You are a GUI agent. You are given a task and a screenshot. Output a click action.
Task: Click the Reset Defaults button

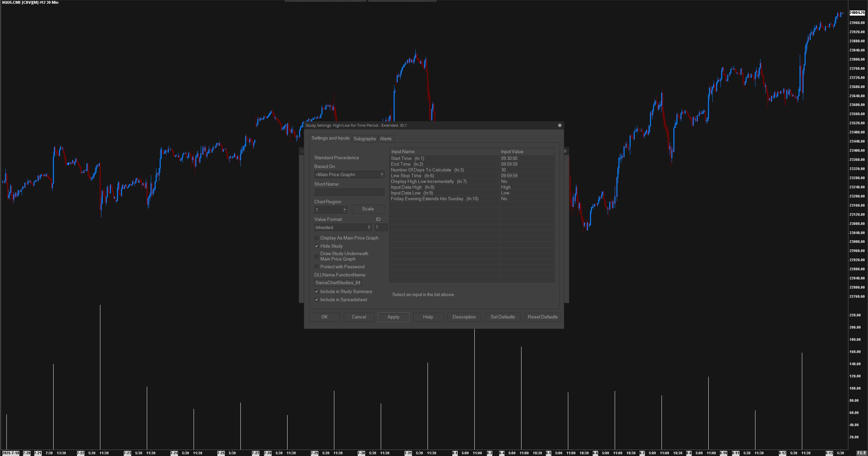click(542, 317)
